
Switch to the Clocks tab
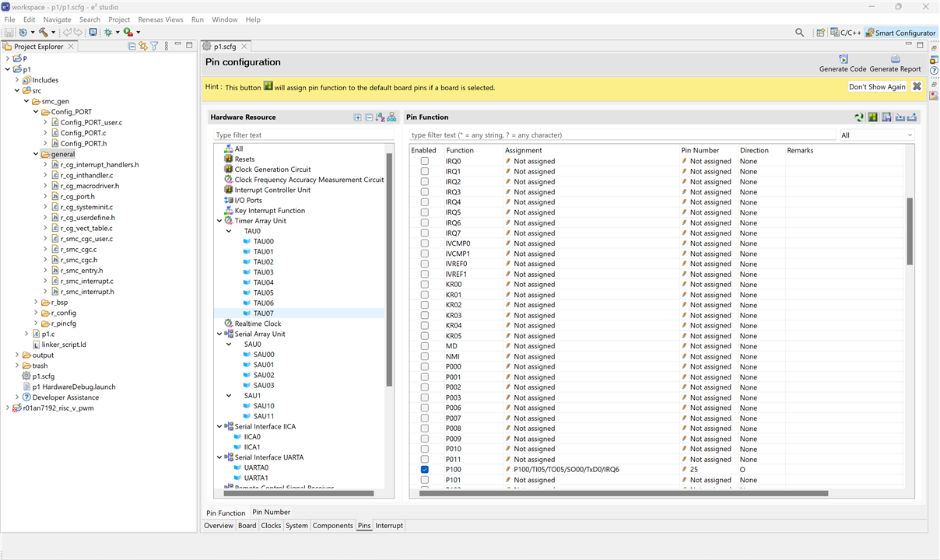click(271, 526)
